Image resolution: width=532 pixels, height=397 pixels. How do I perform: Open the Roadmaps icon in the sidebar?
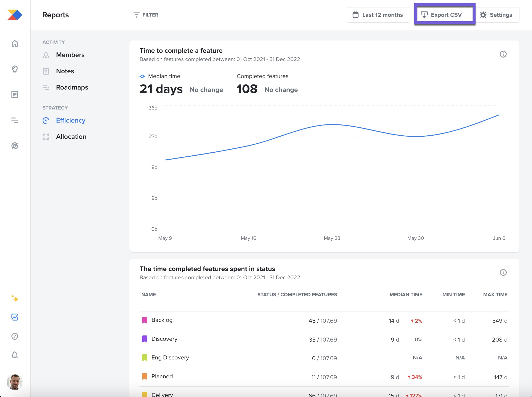point(15,120)
